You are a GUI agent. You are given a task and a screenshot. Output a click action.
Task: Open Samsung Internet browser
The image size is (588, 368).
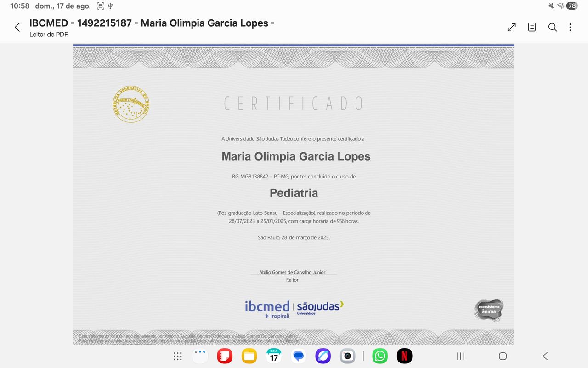coord(323,356)
